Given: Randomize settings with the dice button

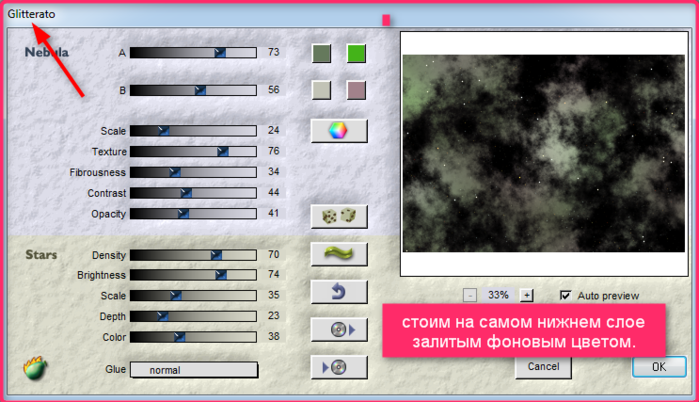Looking at the screenshot, I should click(x=339, y=217).
